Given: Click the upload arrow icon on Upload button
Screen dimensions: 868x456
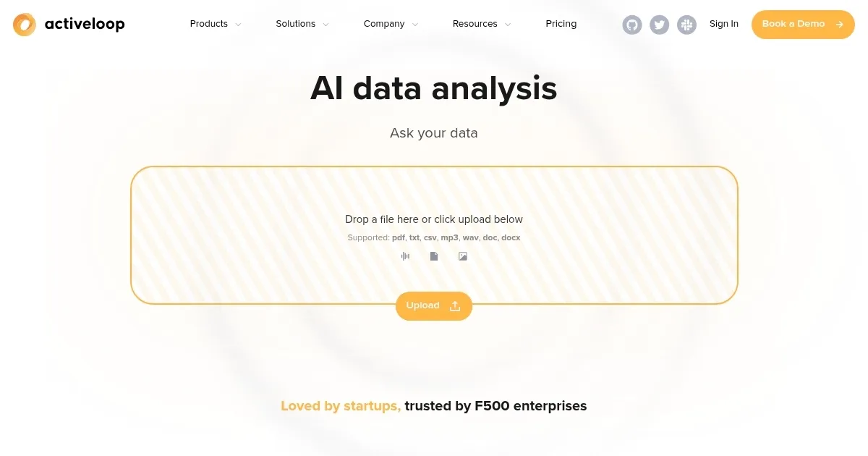Looking at the screenshot, I should [456, 305].
